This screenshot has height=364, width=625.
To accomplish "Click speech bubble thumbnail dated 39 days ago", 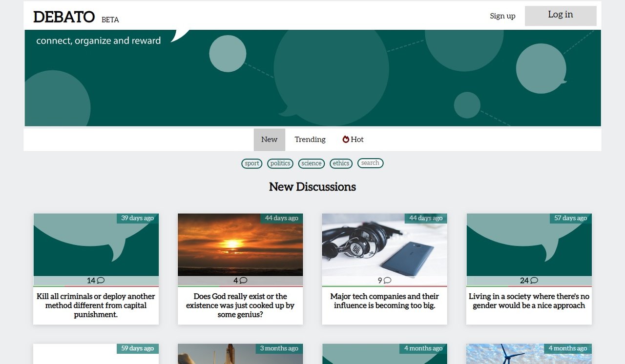I will click(96, 245).
